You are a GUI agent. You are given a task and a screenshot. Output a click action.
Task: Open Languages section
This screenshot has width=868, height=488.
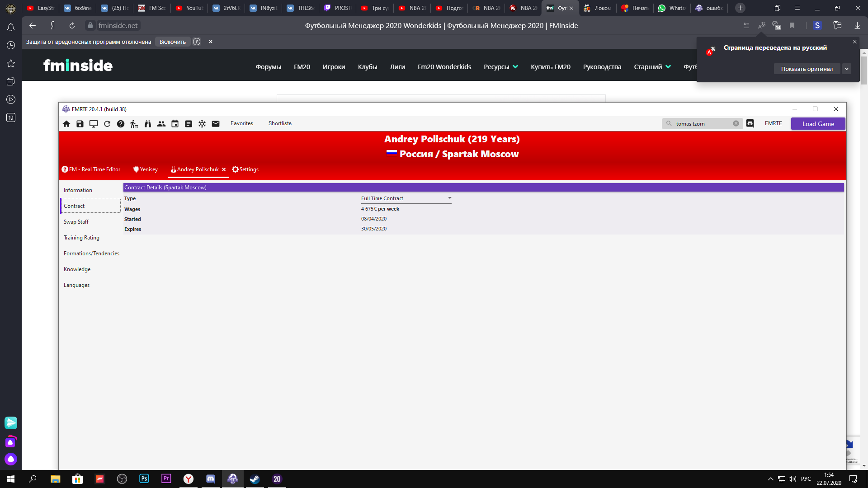tap(76, 285)
